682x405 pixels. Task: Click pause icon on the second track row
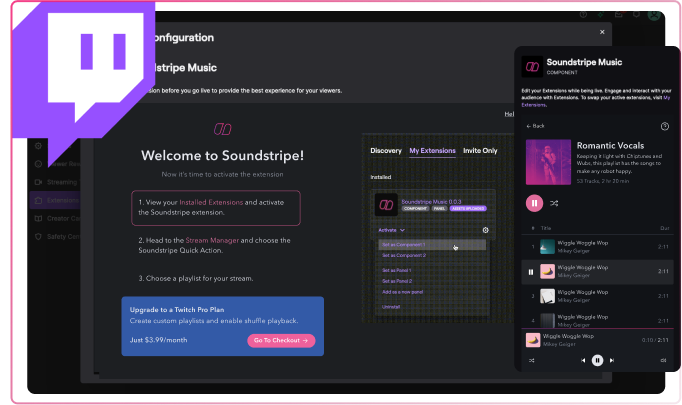(531, 271)
